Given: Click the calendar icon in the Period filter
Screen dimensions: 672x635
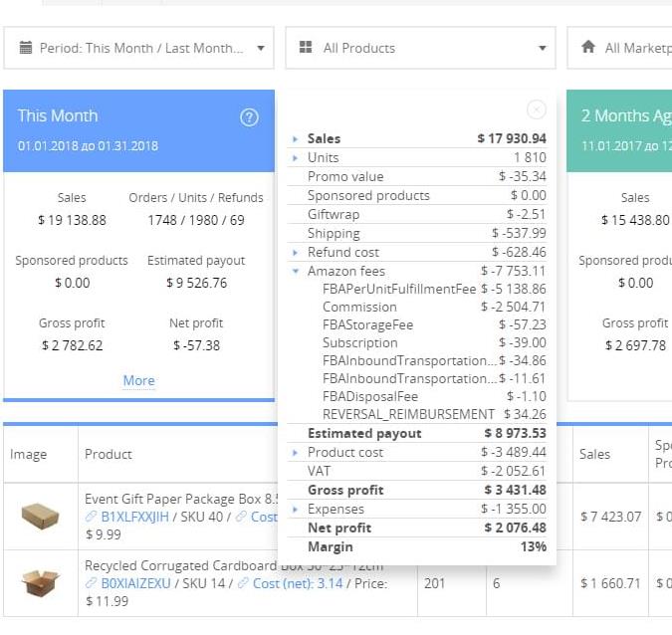Looking at the screenshot, I should (x=26, y=48).
